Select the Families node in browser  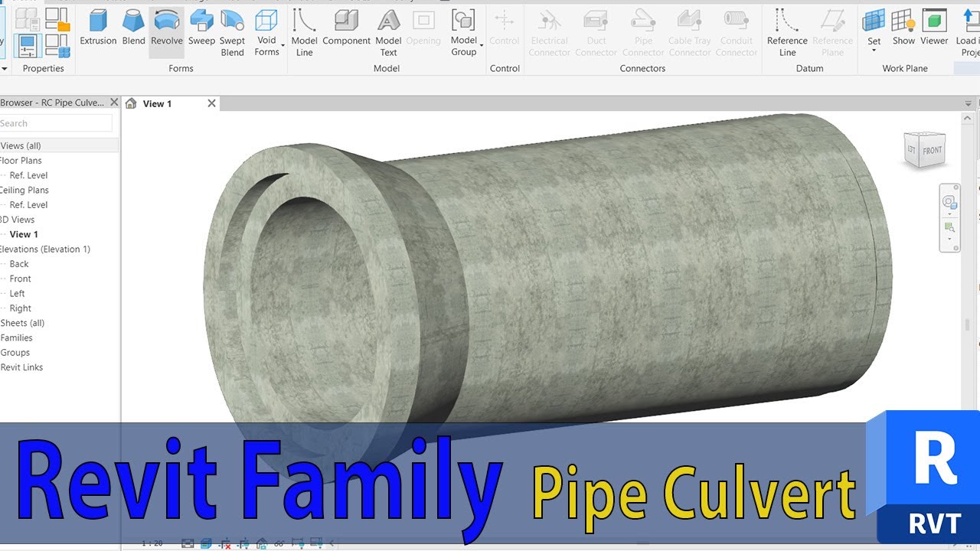click(16, 337)
